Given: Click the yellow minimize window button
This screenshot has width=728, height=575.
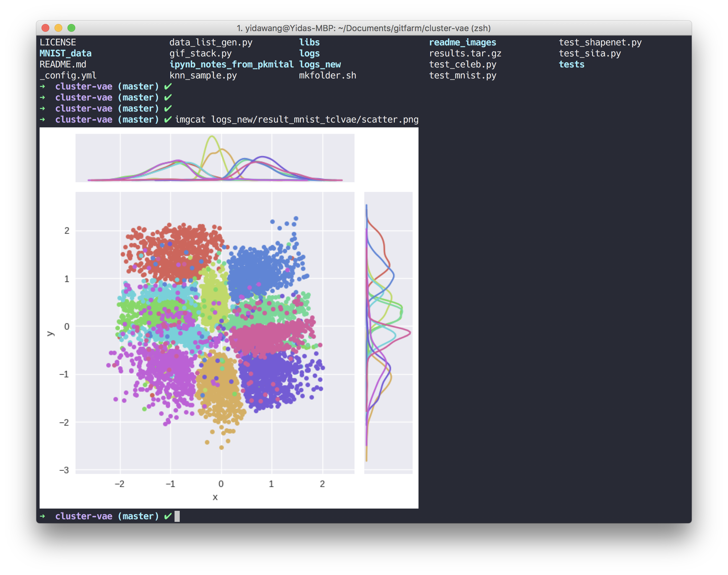Looking at the screenshot, I should coord(58,28).
